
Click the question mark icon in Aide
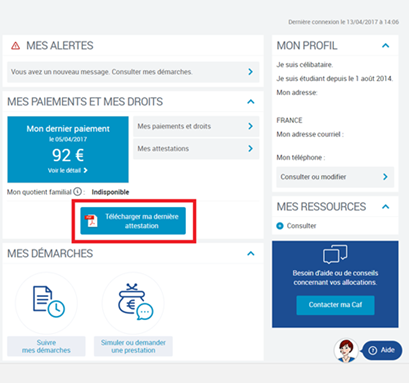(x=373, y=350)
